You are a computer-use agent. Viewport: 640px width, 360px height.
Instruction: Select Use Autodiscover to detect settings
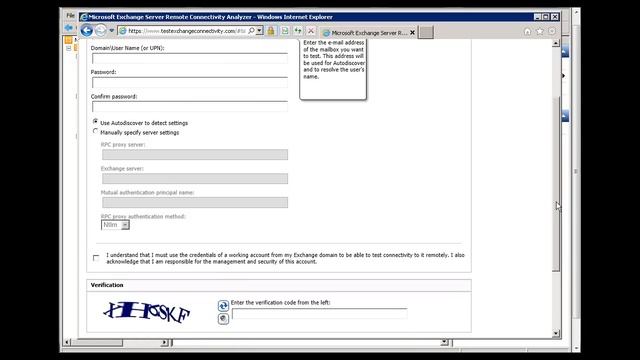pyautogui.click(x=96, y=122)
